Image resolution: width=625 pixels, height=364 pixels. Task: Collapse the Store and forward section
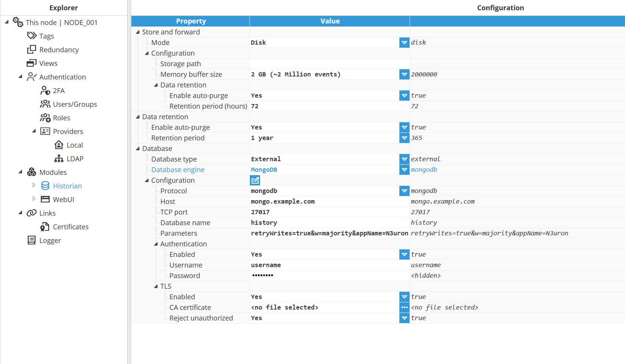[x=138, y=32]
